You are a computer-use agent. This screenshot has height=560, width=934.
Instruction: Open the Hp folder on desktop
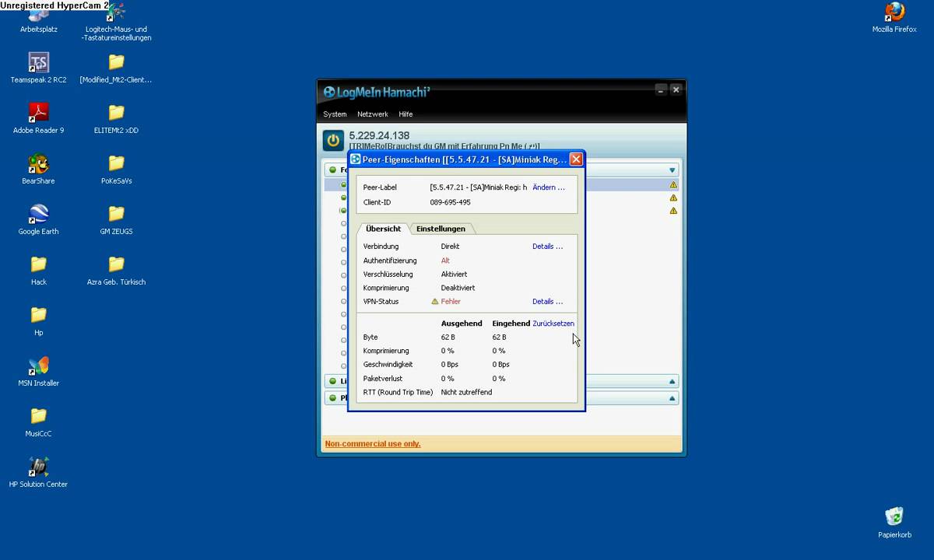[39, 320]
